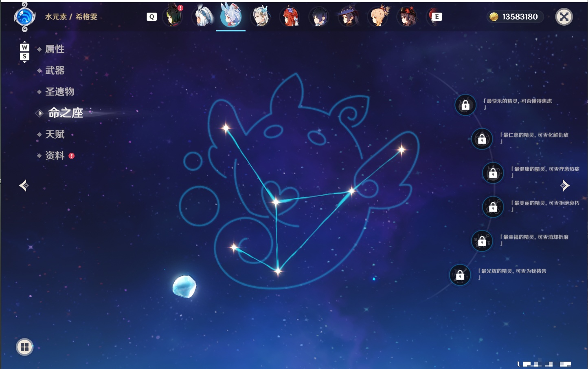The image size is (588, 369).
Task: Click the text 「最美丽的精灵，可否拒绝衰朽」
Action: click(x=545, y=205)
